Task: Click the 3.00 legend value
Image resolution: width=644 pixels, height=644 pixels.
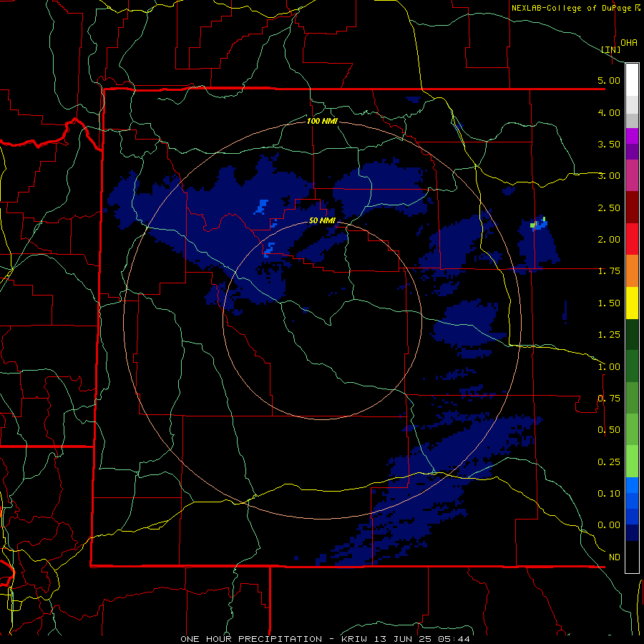Action: point(609,176)
